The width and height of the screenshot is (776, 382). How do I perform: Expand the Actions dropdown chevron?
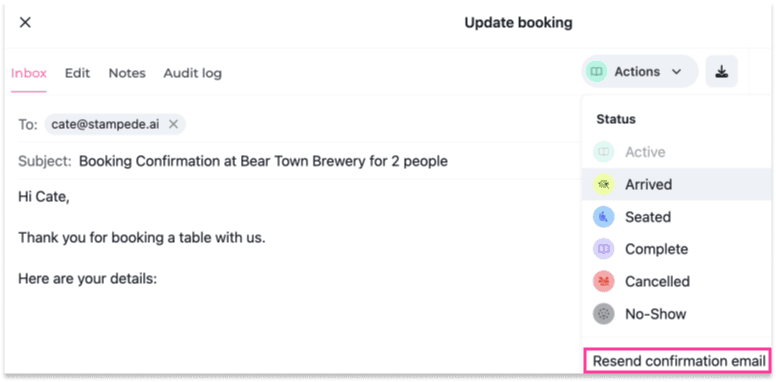677,72
